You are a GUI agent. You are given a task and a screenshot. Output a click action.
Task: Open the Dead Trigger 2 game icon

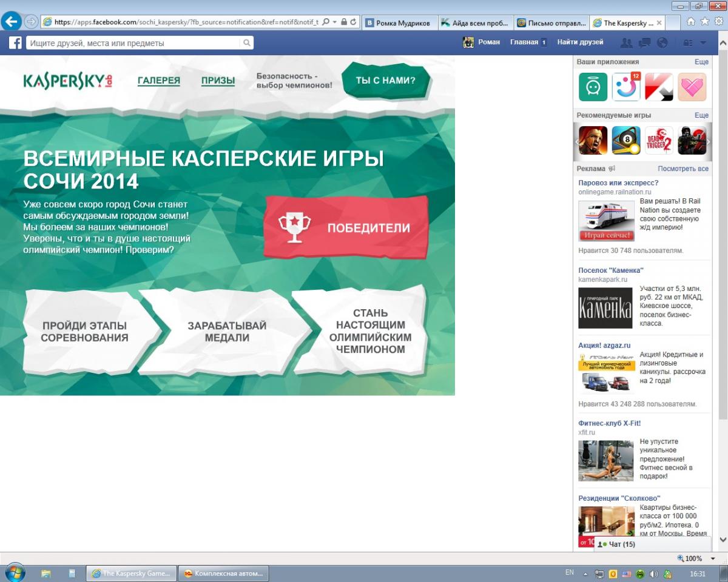coord(659,141)
